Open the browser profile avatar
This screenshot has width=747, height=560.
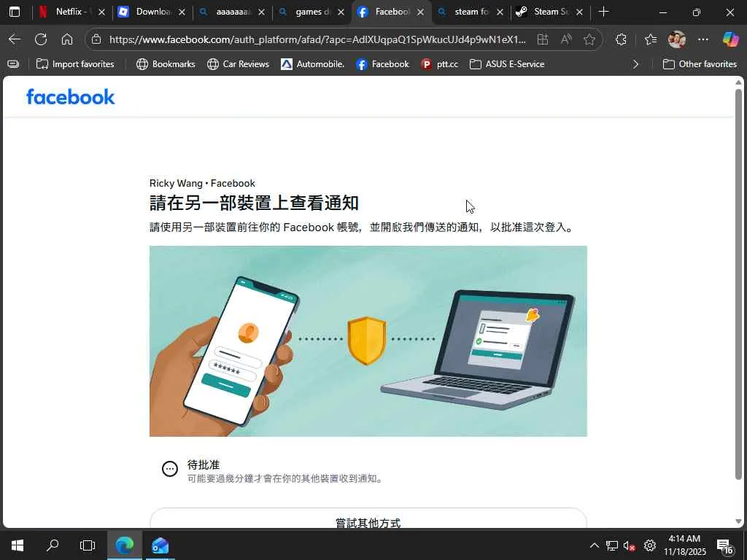click(x=676, y=39)
